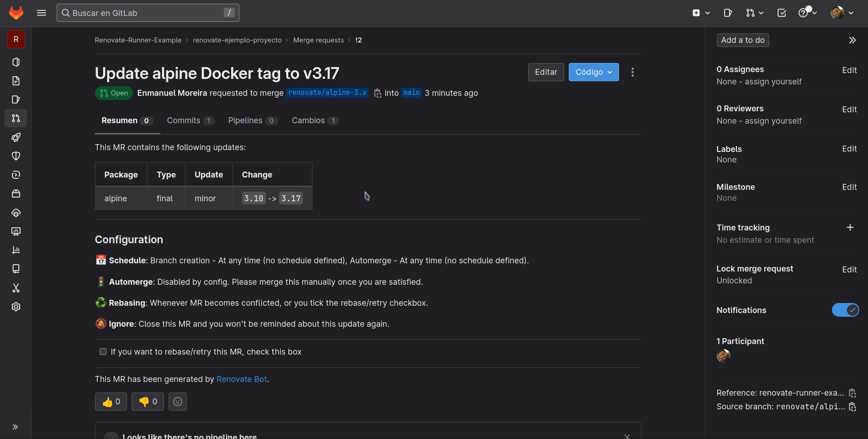
Task: Assign yourself as assignee
Action: tap(773, 82)
